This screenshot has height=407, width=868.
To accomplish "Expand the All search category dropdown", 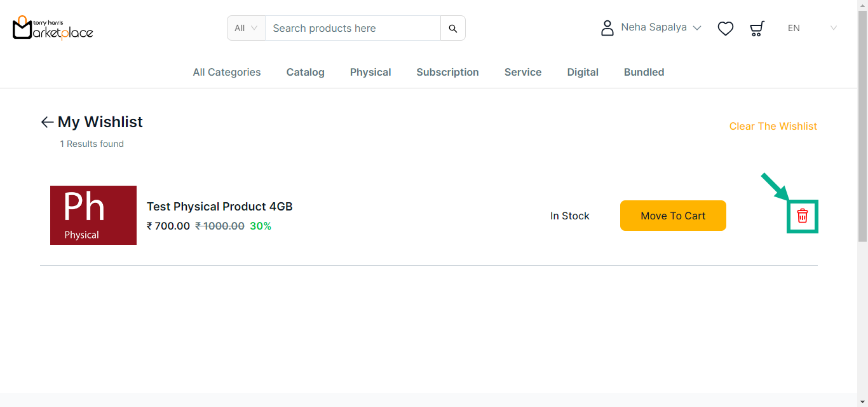I will (246, 28).
